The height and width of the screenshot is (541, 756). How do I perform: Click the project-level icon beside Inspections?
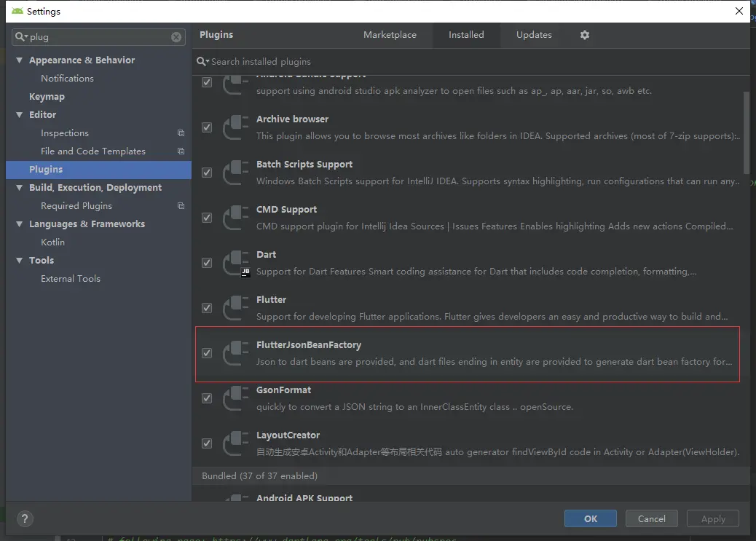181,133
